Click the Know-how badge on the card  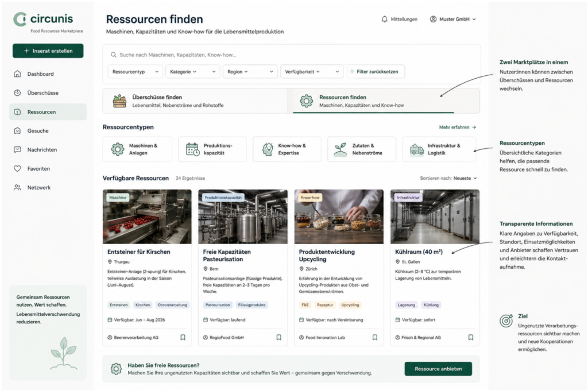[310, 198]
